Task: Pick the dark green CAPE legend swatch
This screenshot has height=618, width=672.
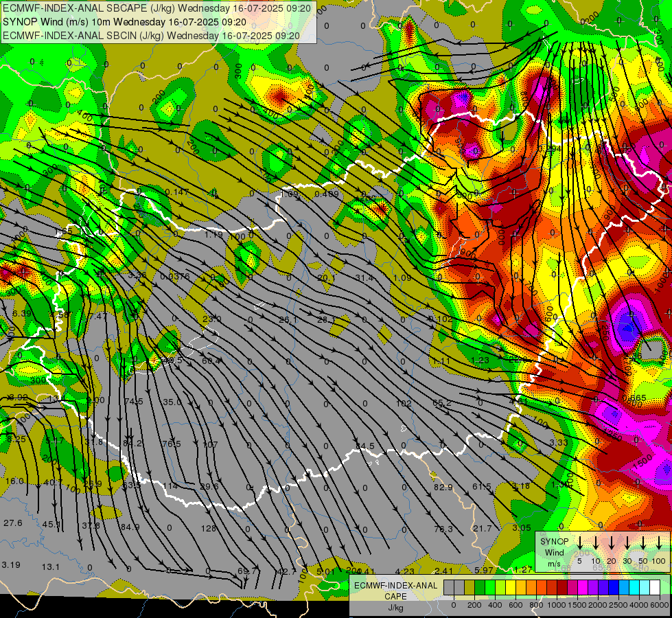Action: pos(480,587)
